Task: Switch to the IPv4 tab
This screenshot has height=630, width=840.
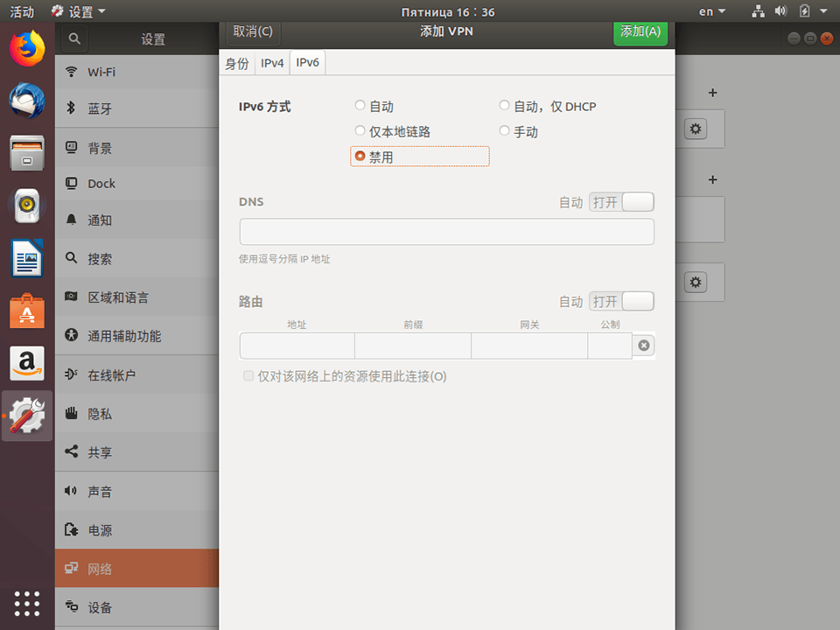Action: point(271,62)
